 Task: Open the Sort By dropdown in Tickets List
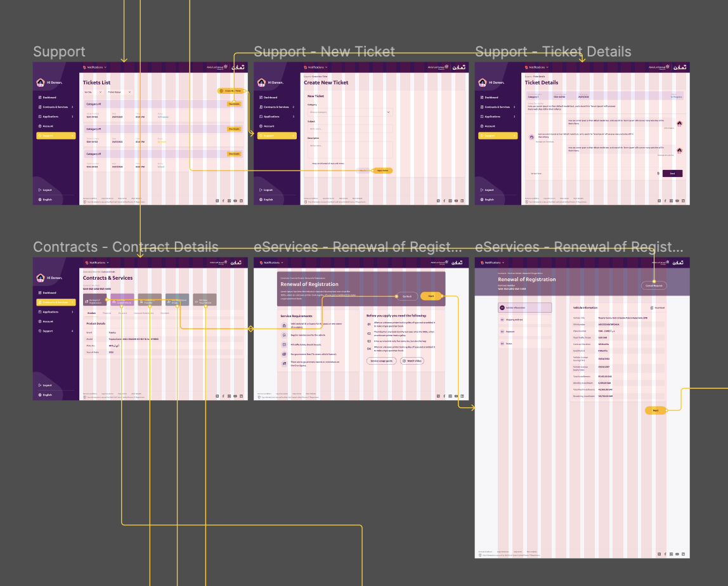[93, 93]
